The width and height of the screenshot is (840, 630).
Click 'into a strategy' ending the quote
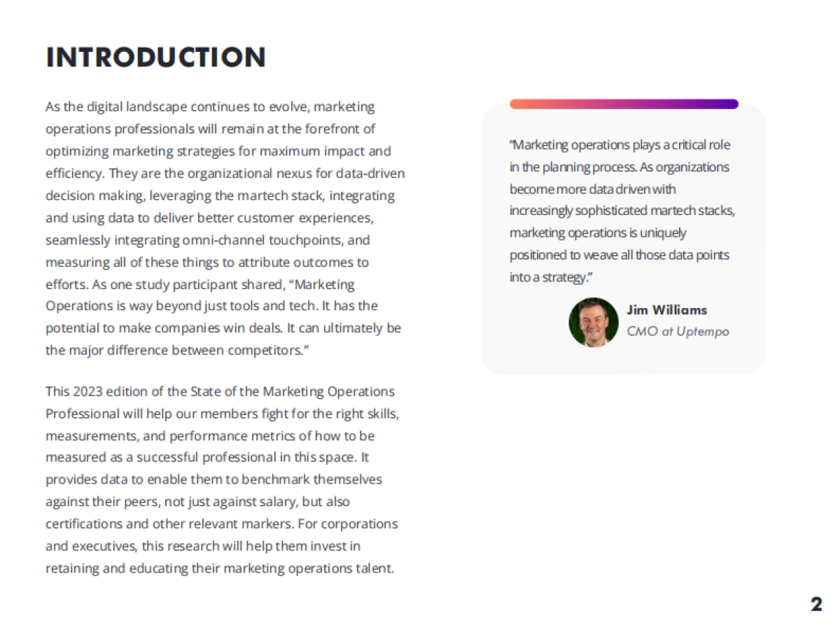click(x=549, y=277)
